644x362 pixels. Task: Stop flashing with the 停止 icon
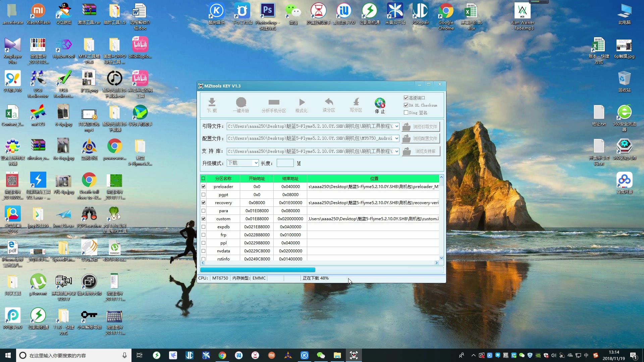point(380,105)
